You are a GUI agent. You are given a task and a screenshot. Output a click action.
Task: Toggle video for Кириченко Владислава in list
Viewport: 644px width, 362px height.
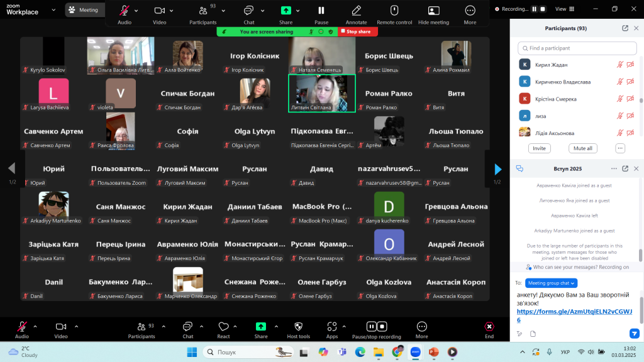(630, 82)
